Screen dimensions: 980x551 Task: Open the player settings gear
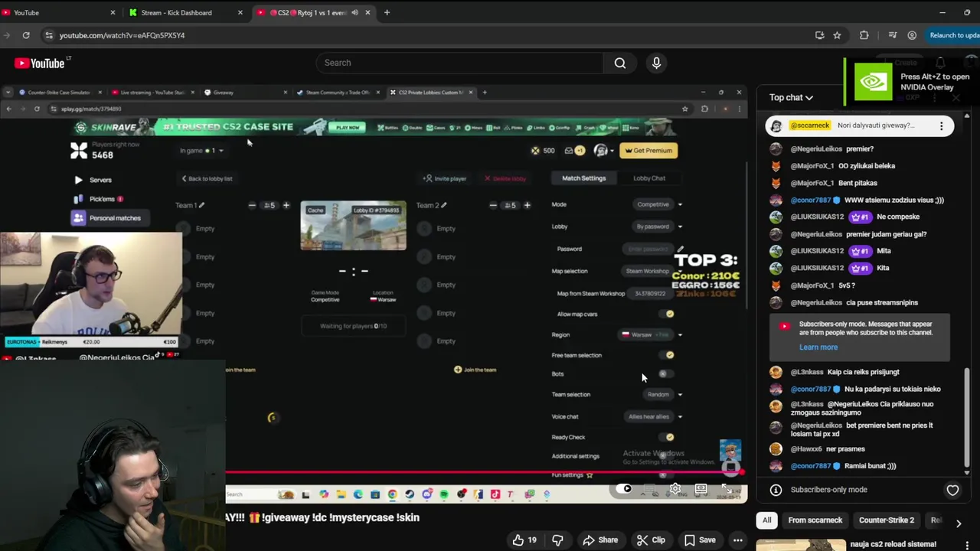click(675, 488)
